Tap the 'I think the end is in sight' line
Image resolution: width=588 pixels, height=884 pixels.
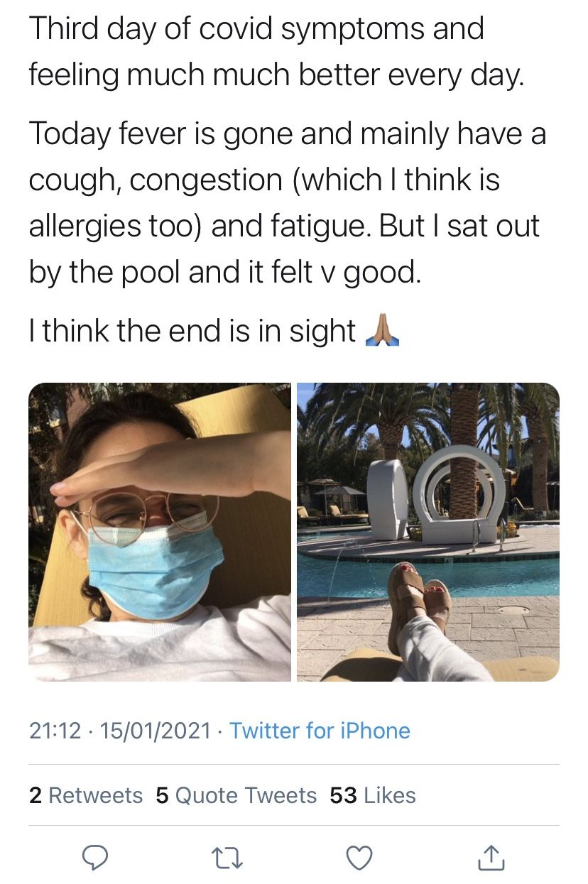tap(192, 332)
